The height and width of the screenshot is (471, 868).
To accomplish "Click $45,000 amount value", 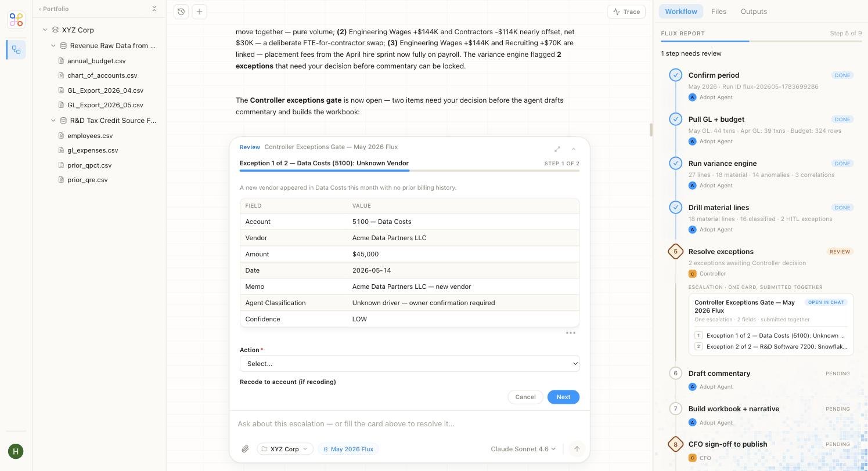I will 365,254.
